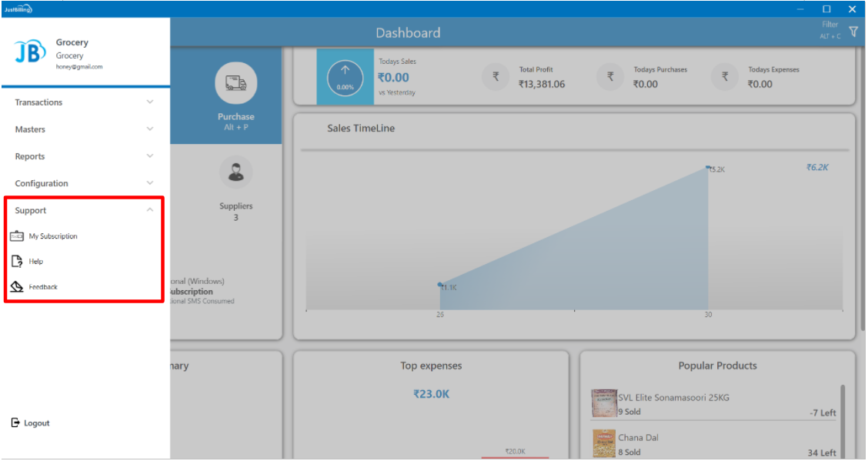The image size is (868, 461).
Task: Expand the Masters chevron
Action: coord(150,129)
